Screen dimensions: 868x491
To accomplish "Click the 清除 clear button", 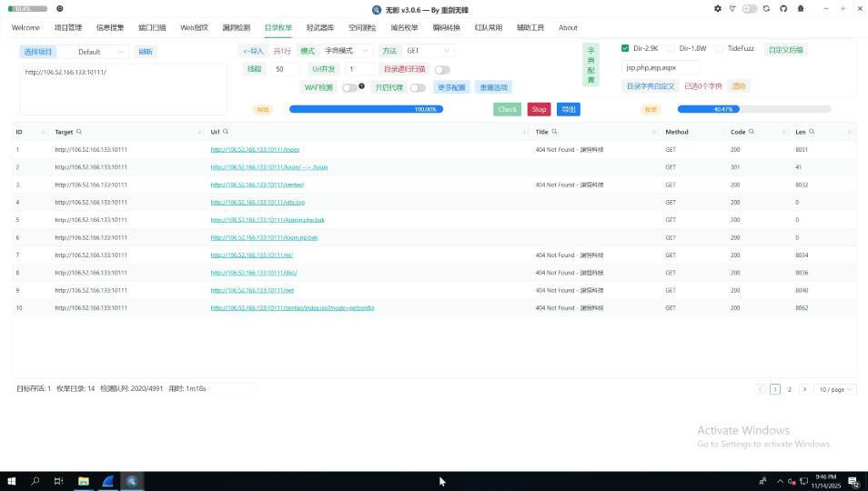I will click(739, 86).
